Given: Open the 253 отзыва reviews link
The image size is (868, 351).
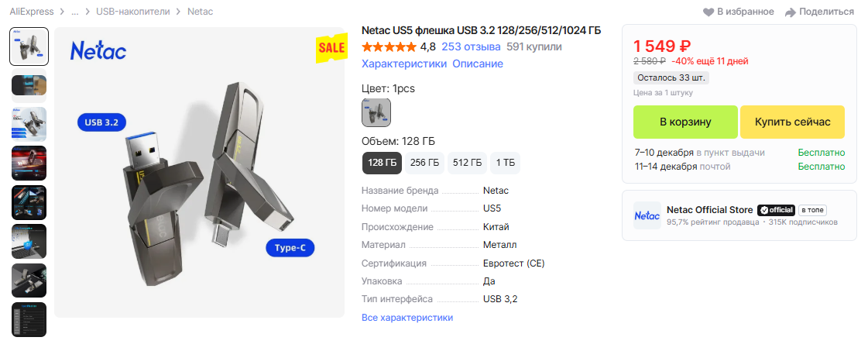Looking at the screenshot, I should coord(471,47).
